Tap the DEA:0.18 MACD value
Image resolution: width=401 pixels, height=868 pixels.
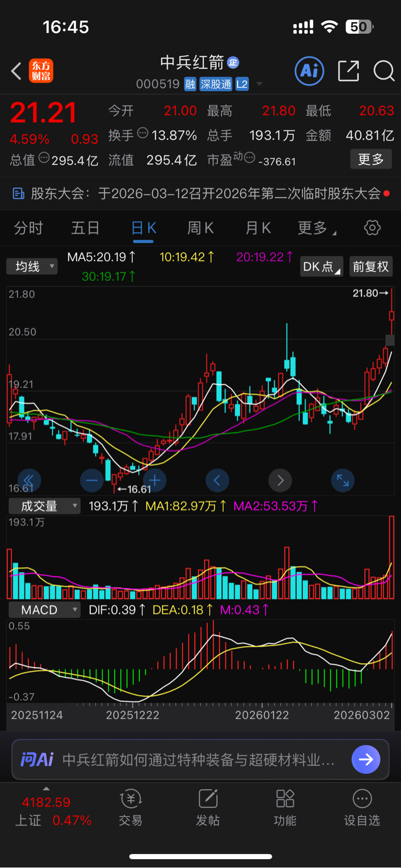[183, 610]
